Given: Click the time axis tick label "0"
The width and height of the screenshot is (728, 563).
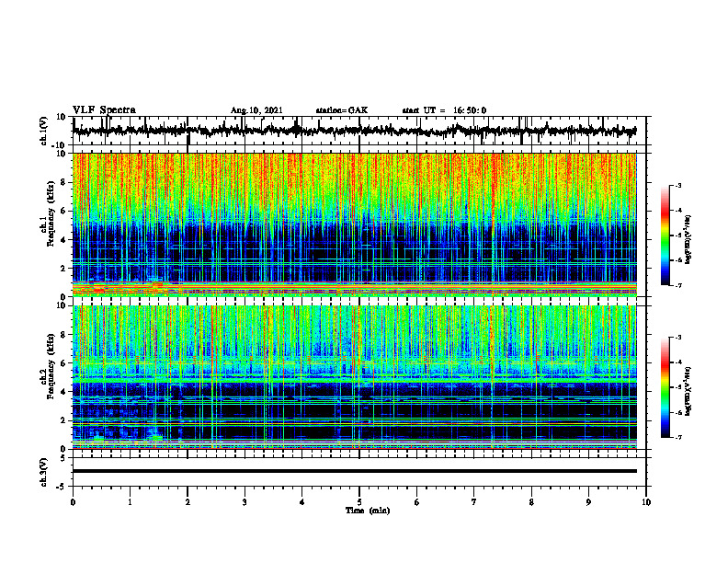Looking at the screenshot, I should click(x=73, y=502).
